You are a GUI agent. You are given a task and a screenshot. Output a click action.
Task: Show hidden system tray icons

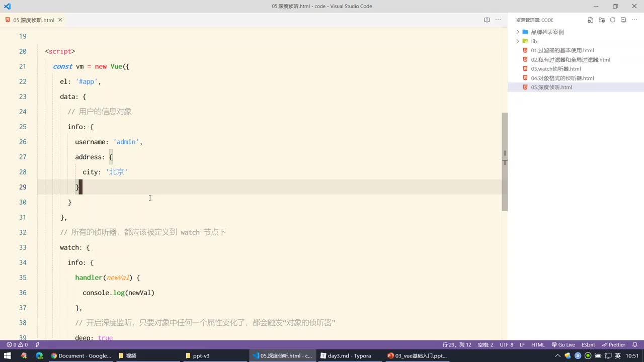point(557,355)
